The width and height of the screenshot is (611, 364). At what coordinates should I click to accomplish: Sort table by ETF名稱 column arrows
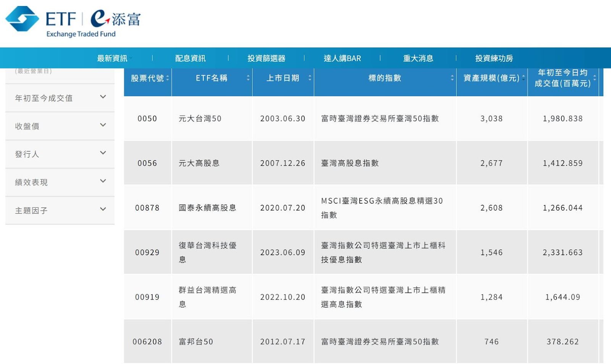(248, 78)
